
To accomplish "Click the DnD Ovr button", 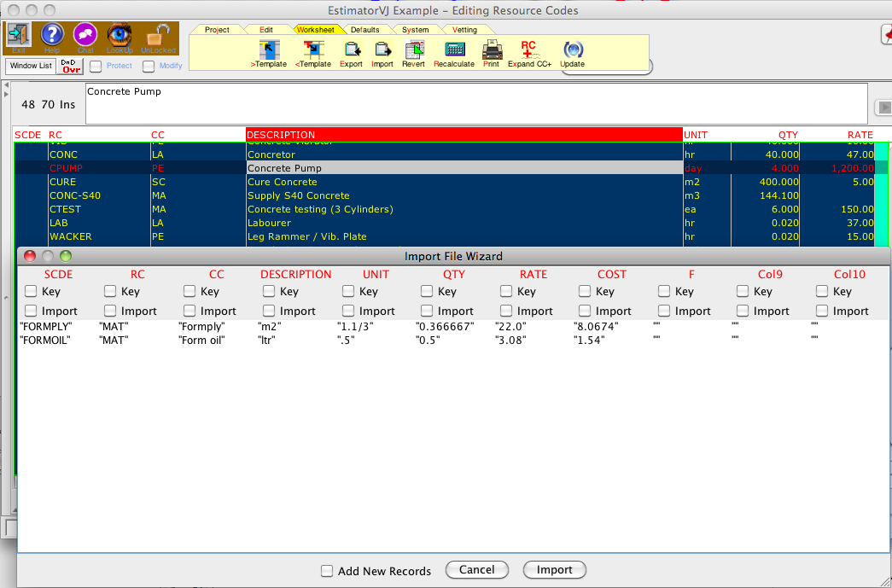I will coord(71,66).
